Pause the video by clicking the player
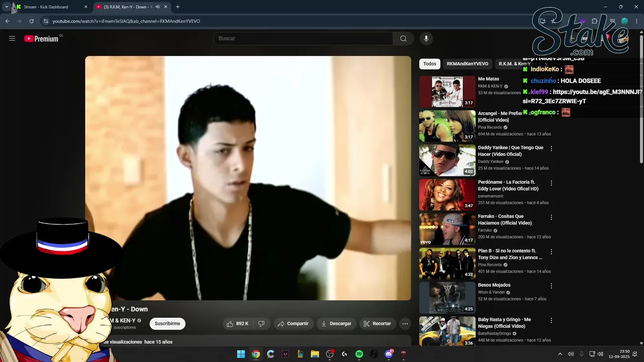The width and height of the screenshot is (644, 362). pos(248,178)
